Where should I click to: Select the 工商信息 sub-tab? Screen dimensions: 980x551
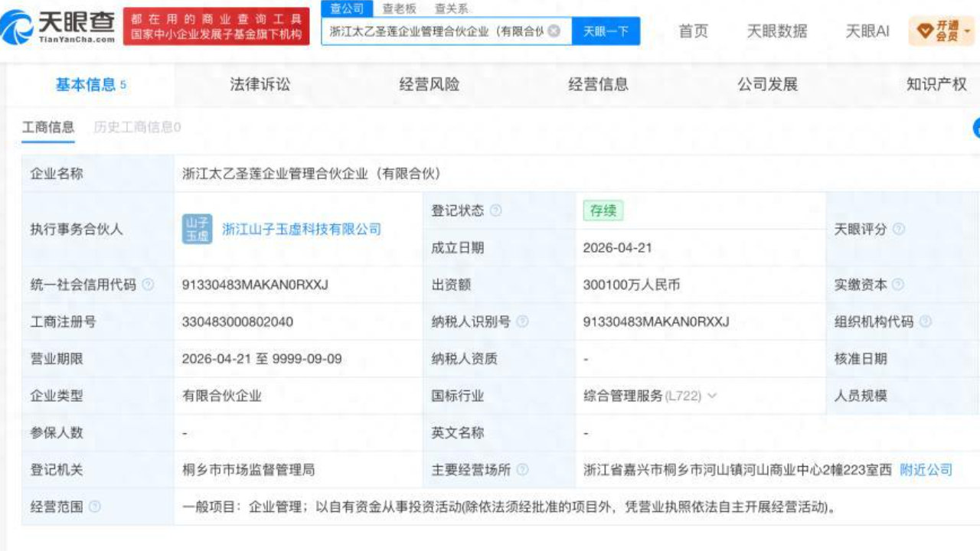(48, 127)
